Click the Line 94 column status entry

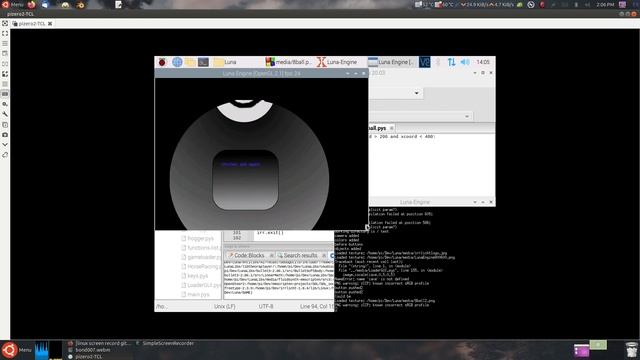[317, 306]
